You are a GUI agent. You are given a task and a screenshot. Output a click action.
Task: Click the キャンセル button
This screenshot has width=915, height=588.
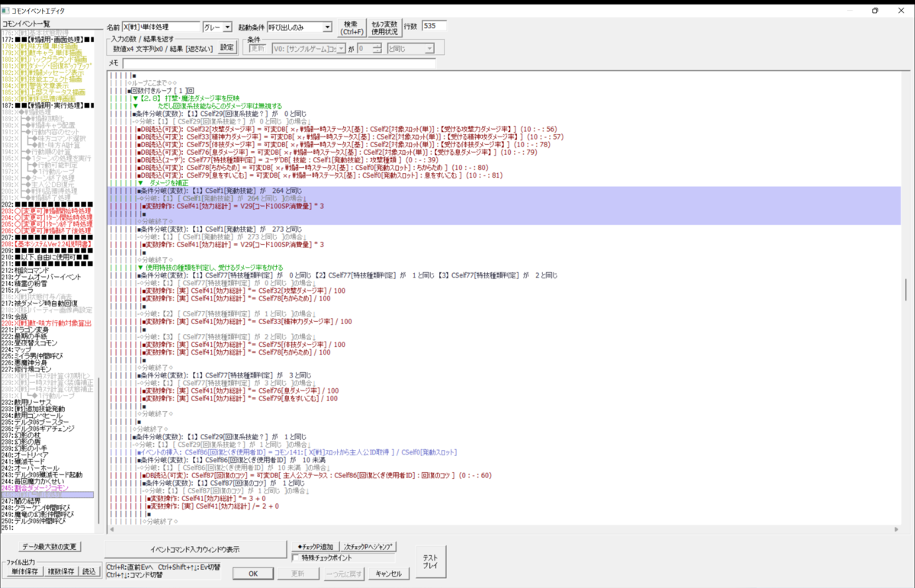click(x=389, y=574)
